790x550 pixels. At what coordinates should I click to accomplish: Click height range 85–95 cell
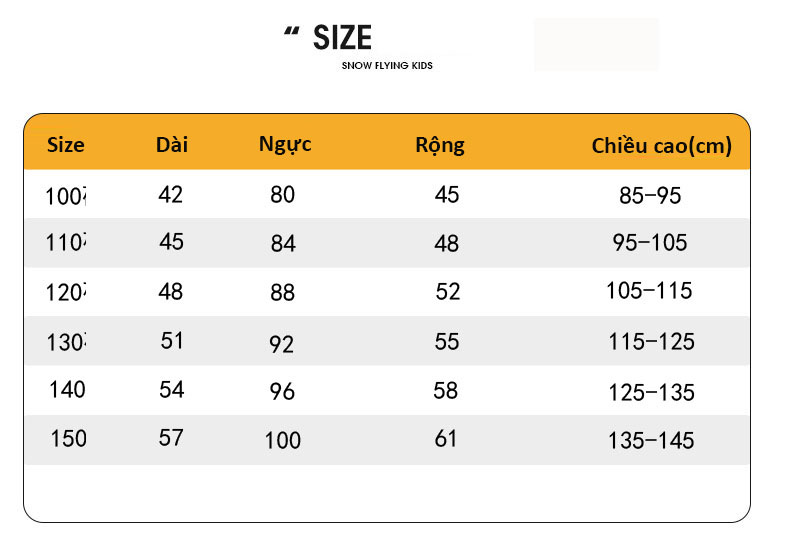click(650, 195)
